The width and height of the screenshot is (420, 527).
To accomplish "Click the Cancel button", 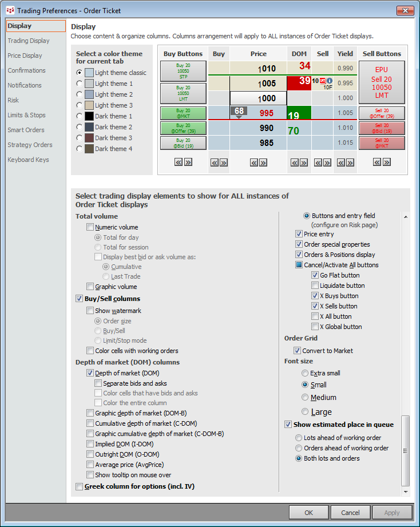I will click(x=350, y=513).
